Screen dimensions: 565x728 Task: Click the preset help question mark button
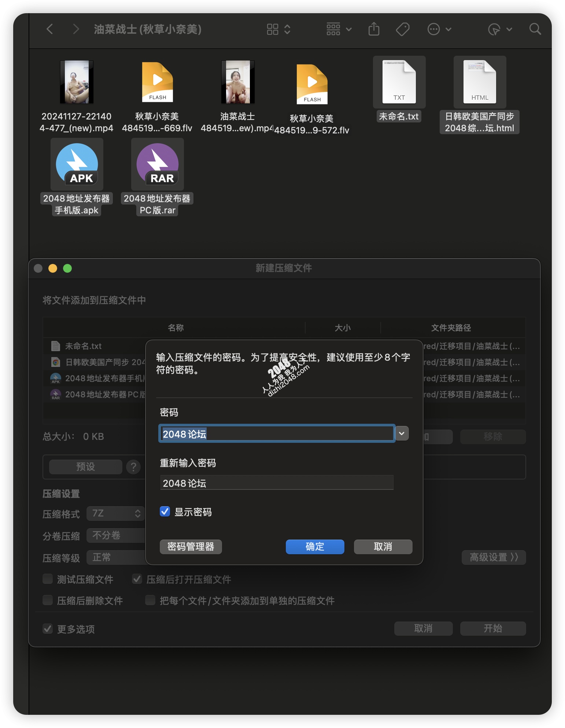pyautogui.click(x=133, y=467)
